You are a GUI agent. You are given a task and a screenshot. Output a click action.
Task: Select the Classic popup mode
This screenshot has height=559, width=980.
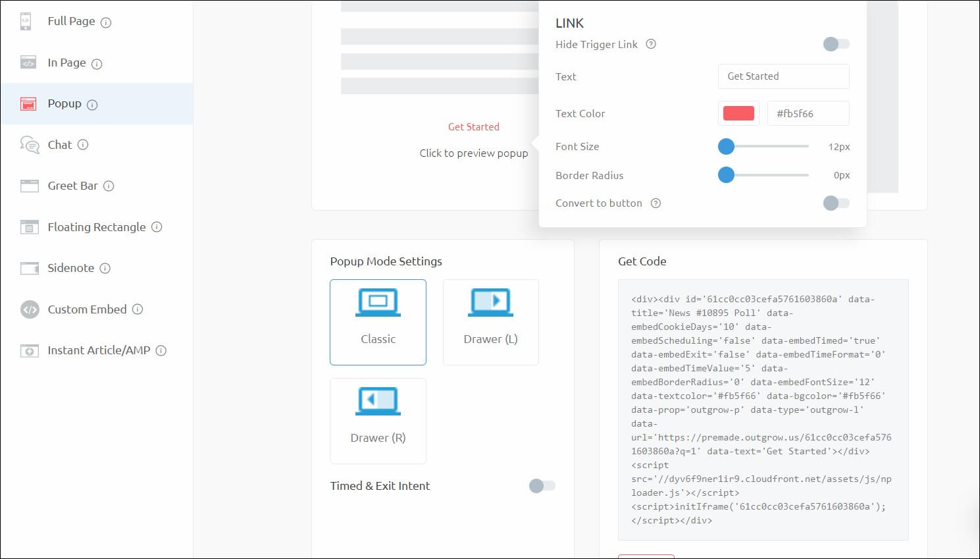[x=378, y=322]
